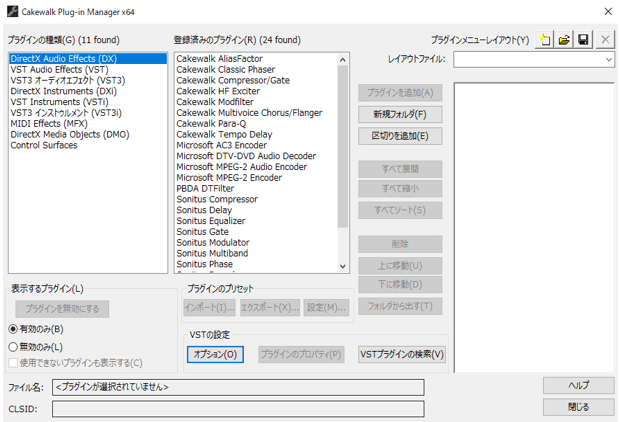Select DirectX Media Objects (DMO) type

click(x=88, y=134)
